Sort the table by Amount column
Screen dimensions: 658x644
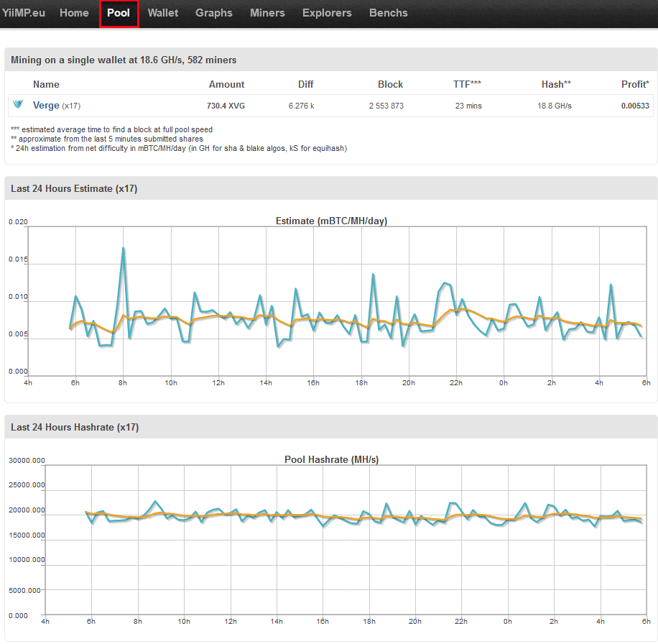(x=226, y=84)
